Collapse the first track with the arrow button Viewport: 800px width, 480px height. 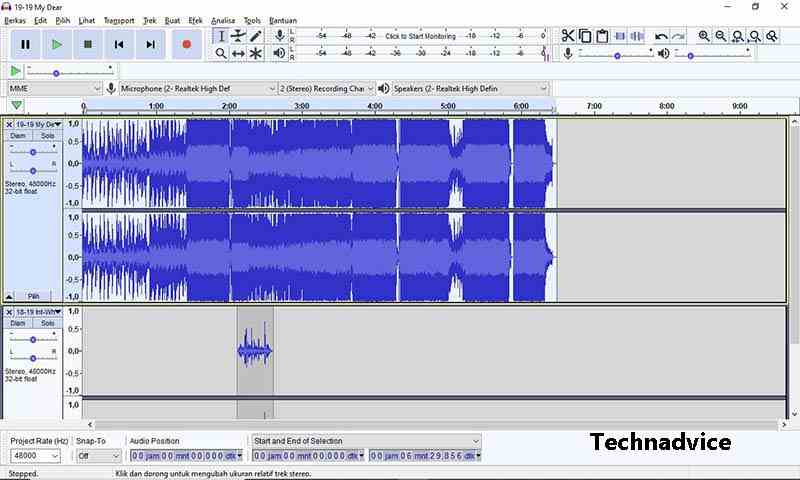tap(9, 296)
